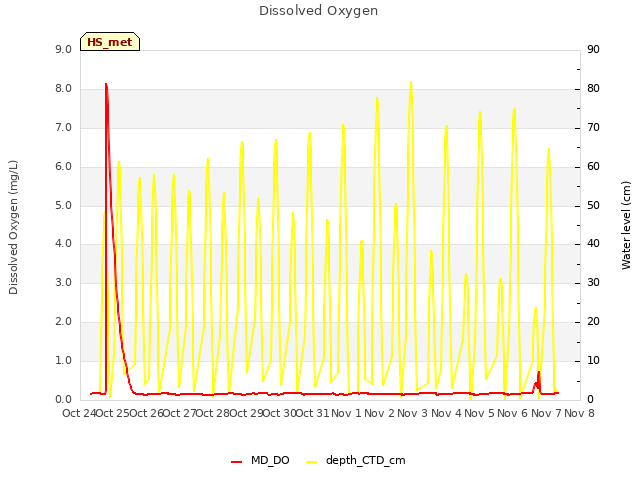Click the 50 right axis value
The image size is (640, 480).
593,205
